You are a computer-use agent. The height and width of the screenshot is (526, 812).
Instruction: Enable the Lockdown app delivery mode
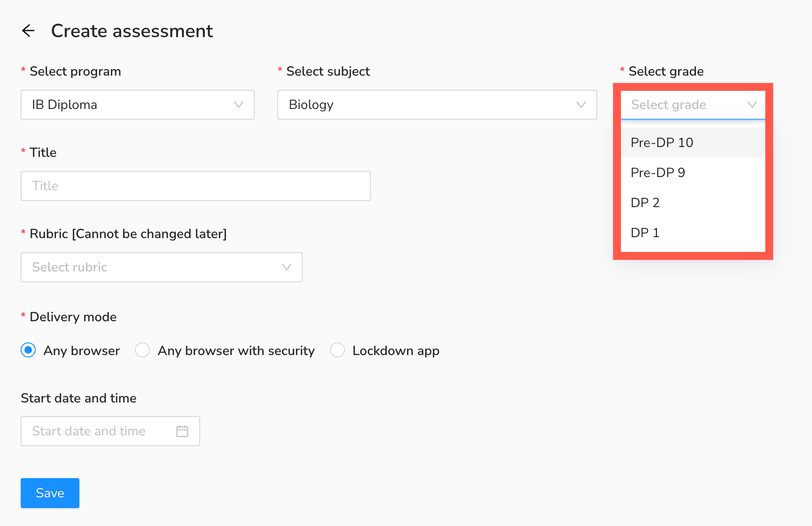337,350
